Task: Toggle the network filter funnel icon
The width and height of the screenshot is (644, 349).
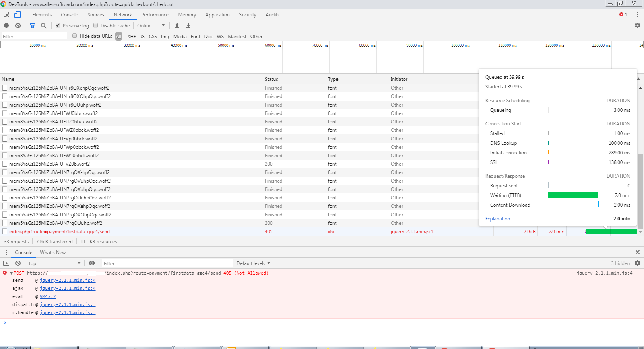Action: [33, 25]
